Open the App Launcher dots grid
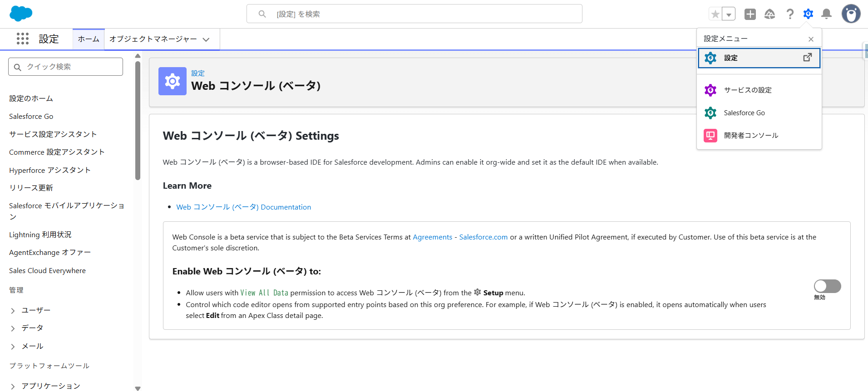868x391 pixels. pyautogui.click(x=23, y=39)
